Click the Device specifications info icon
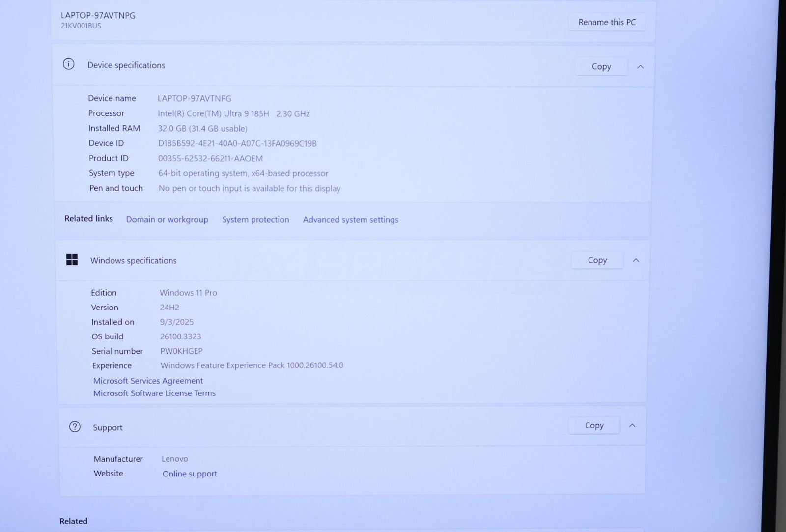The height and width of the screenshot is (532, 786). click(x=69, y=64)
